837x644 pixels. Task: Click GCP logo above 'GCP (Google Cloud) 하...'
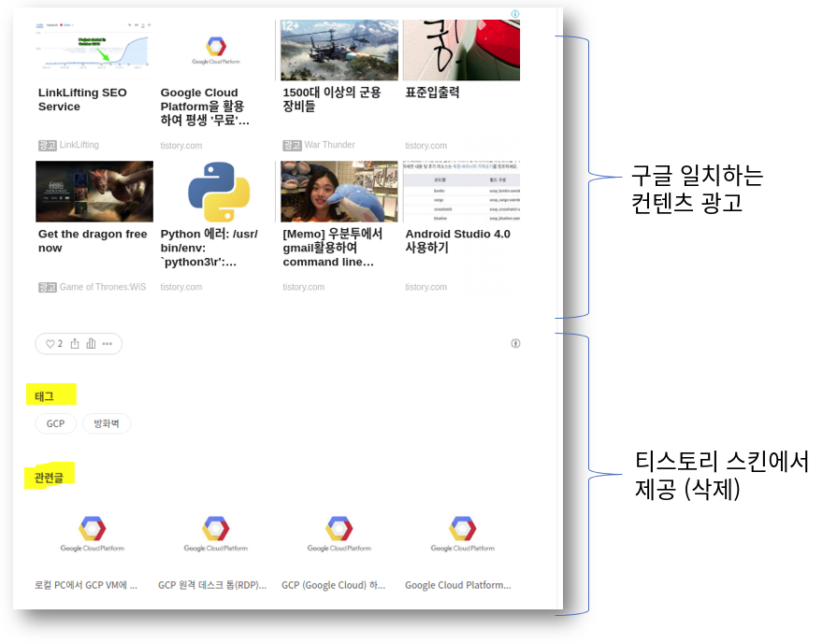[x=339, y=534]
